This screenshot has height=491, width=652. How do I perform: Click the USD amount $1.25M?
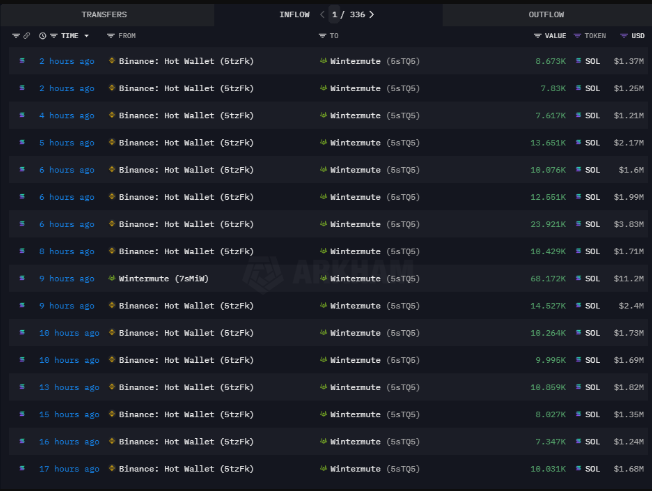629,88
